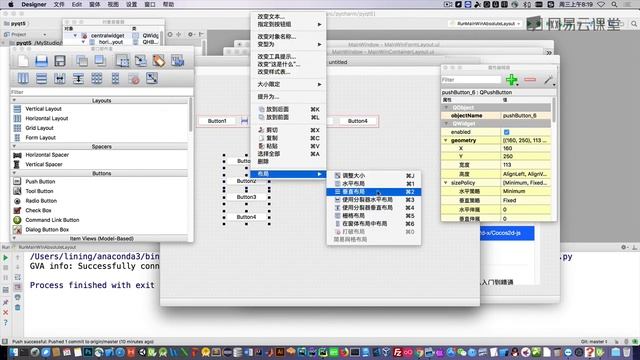The width and height of the screenshot is (640, 360).
Task: Collapse the sizePolicy property group
Action: tap(446, 183)
